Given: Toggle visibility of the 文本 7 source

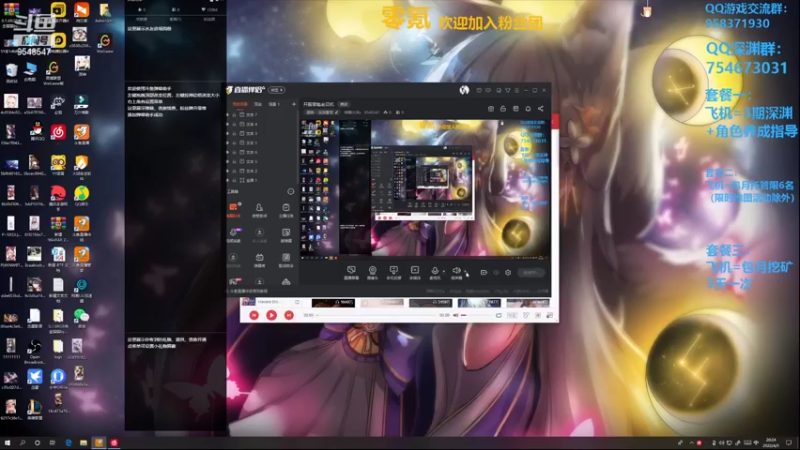Looking at the screenshot, I should pyautogui.click(x=235, y=115).
